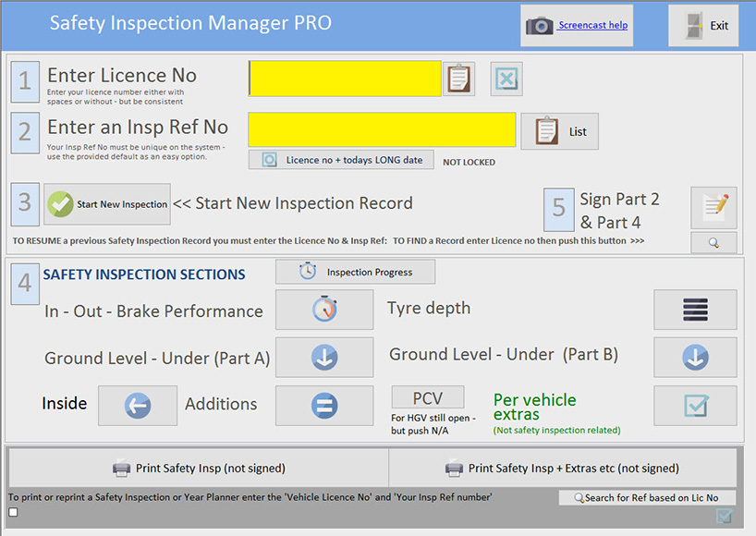Open Tyre depth stacked lines button

point(695,310)
